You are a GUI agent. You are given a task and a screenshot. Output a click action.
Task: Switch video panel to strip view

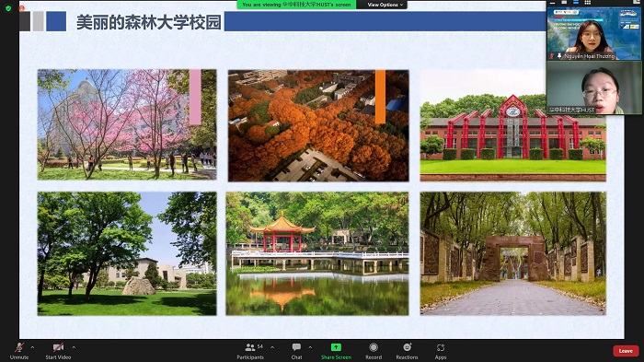(576, 3)
